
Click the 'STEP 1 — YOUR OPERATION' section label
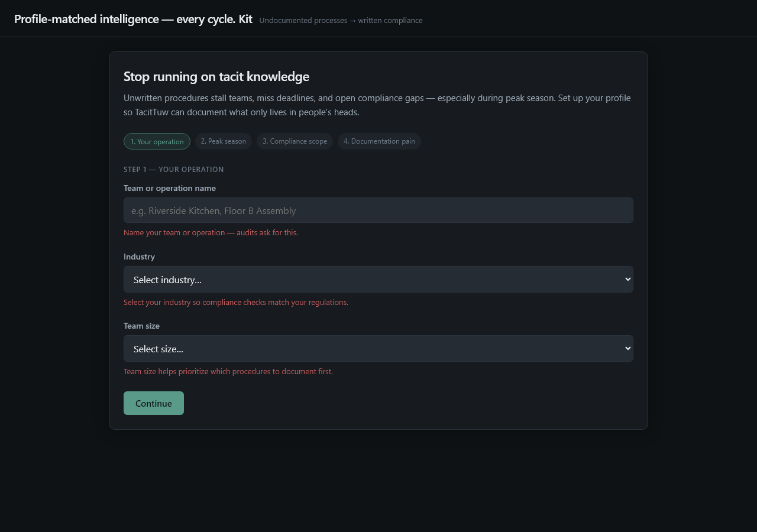(174, 170)
